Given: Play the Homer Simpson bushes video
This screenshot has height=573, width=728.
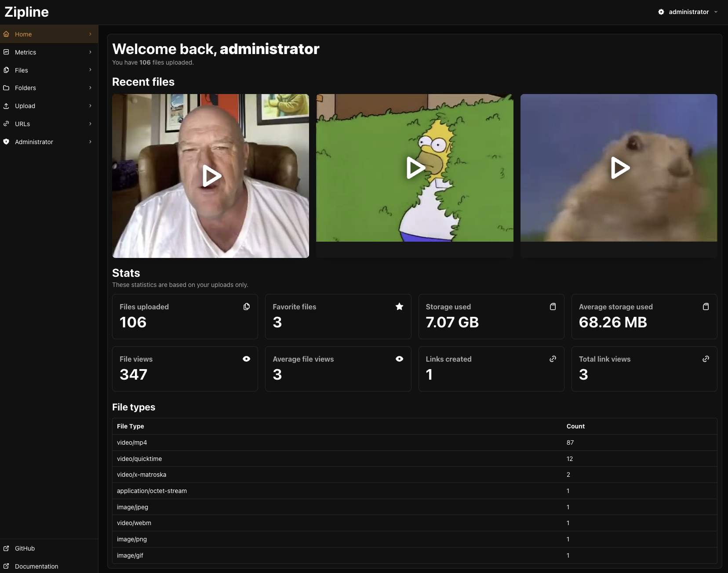Looking at the screenshot, I should pyautogui.click(x=415, y=168).
